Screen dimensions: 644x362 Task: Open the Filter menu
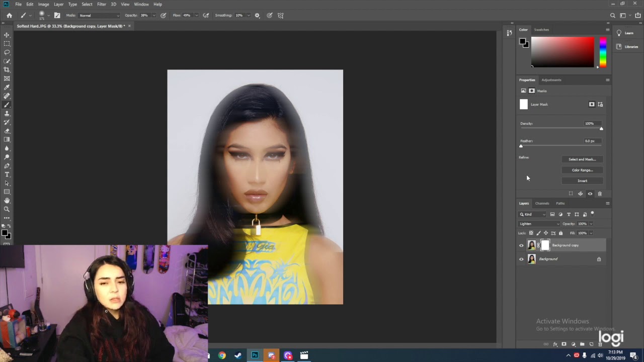[x=102, y=4]
